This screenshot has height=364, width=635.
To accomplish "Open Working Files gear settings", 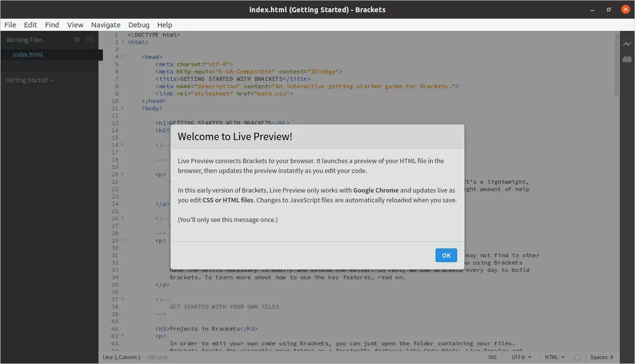I will [x=77, y=40].
